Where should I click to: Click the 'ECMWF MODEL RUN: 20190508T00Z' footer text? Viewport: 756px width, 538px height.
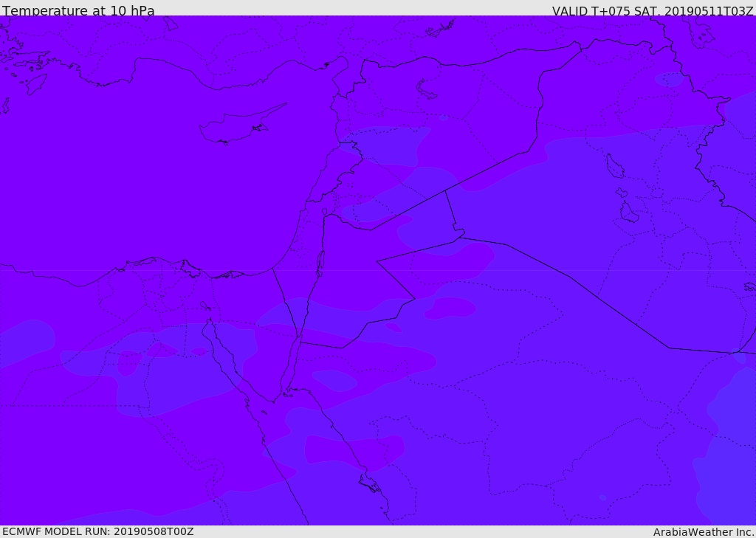pyautogui.click(x=98, y=531)
